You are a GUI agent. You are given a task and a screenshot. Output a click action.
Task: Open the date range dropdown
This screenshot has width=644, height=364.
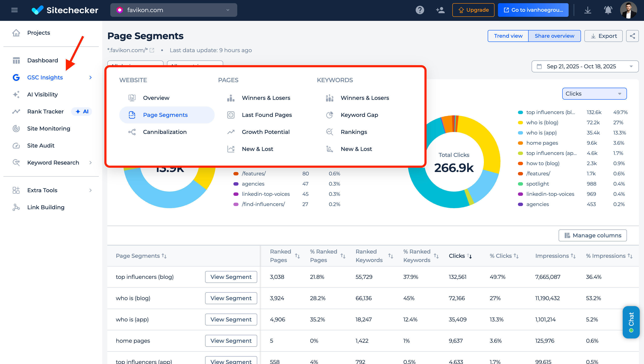[x=585, y=66]
